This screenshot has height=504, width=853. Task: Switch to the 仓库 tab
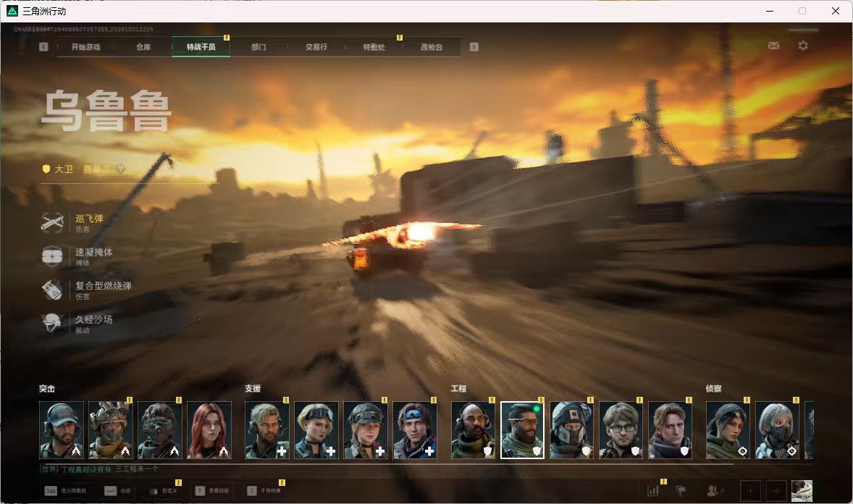[143, 47]
